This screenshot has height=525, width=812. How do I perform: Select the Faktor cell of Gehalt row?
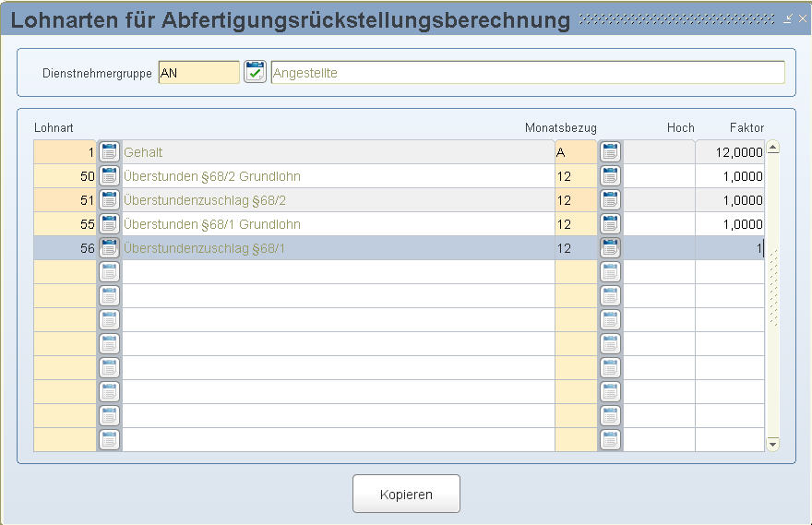click(x=730, y=152)
